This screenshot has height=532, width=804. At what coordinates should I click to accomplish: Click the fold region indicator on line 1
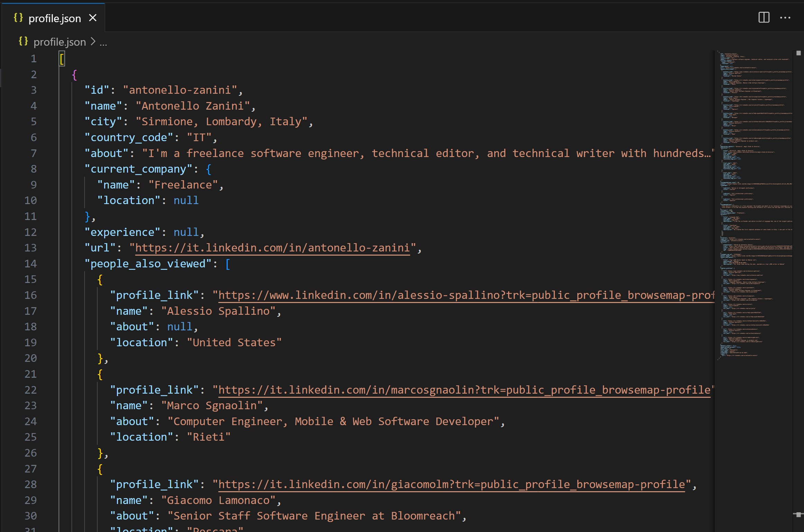(x=50, y=58)
